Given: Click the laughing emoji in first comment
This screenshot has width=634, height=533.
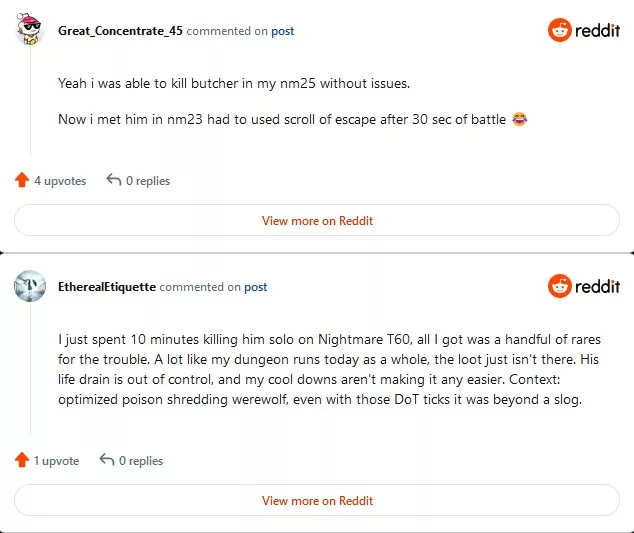Looking at the screenshot, I should click(519, 119).
